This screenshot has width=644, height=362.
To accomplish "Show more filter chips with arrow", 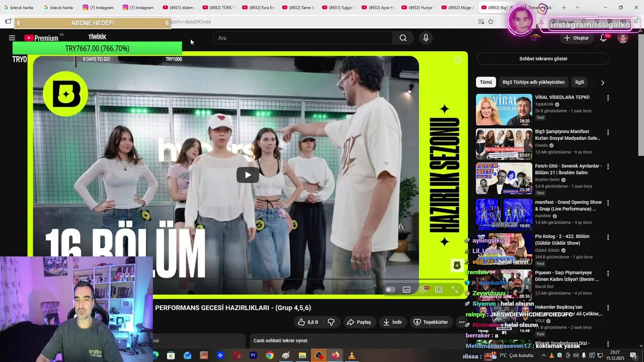I will click(x=602, y=82).
